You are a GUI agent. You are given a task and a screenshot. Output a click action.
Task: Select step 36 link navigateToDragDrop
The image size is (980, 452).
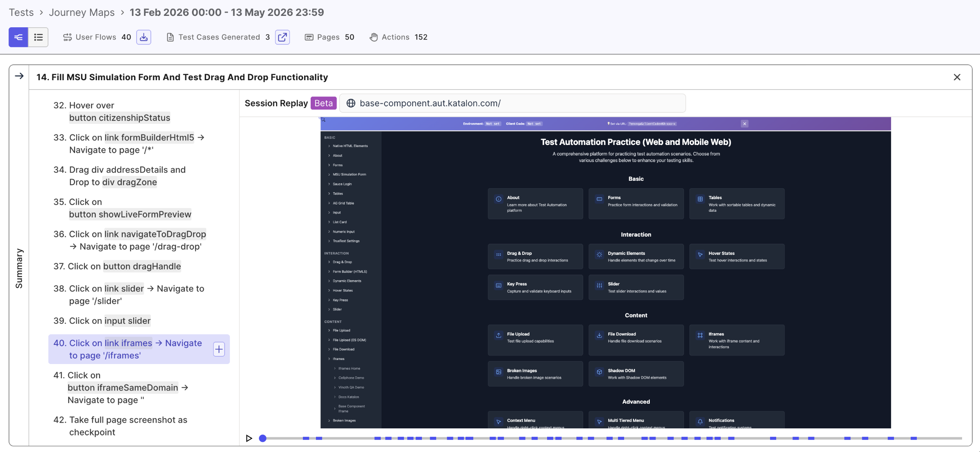(139, 240)
